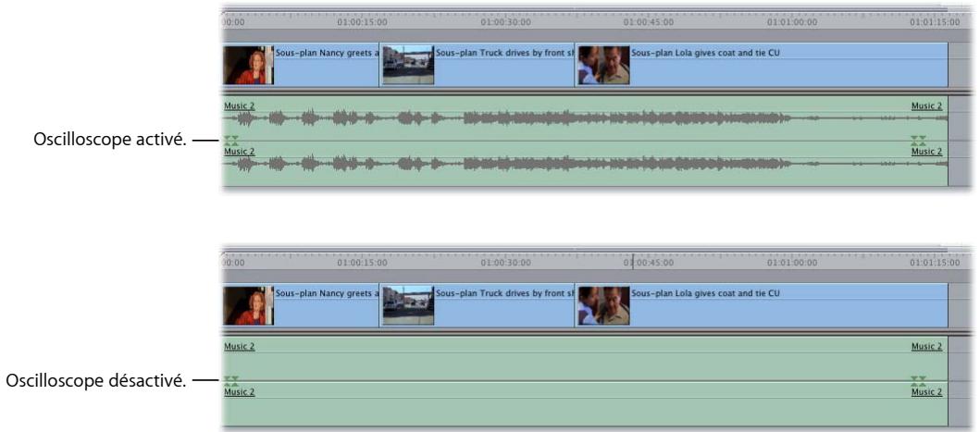This screenshot has width=980, height=432.
Task: Click ruler at 01:01:00:00 in waveform-enabled timeline
Action: [792, 22]
